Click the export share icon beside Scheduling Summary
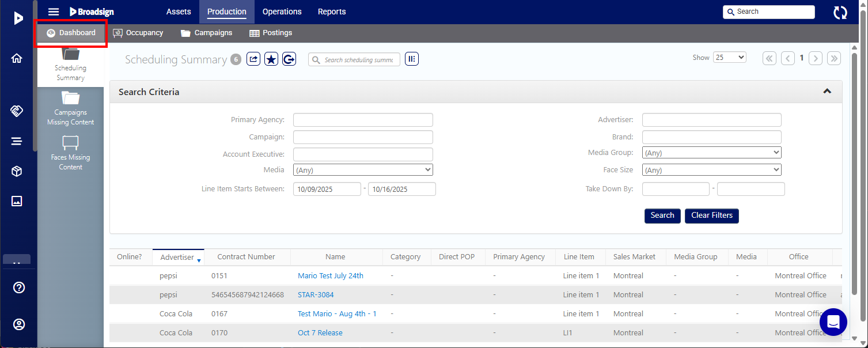Image resolution: width=868 pixels, height=348 pixels. point(253,59)
